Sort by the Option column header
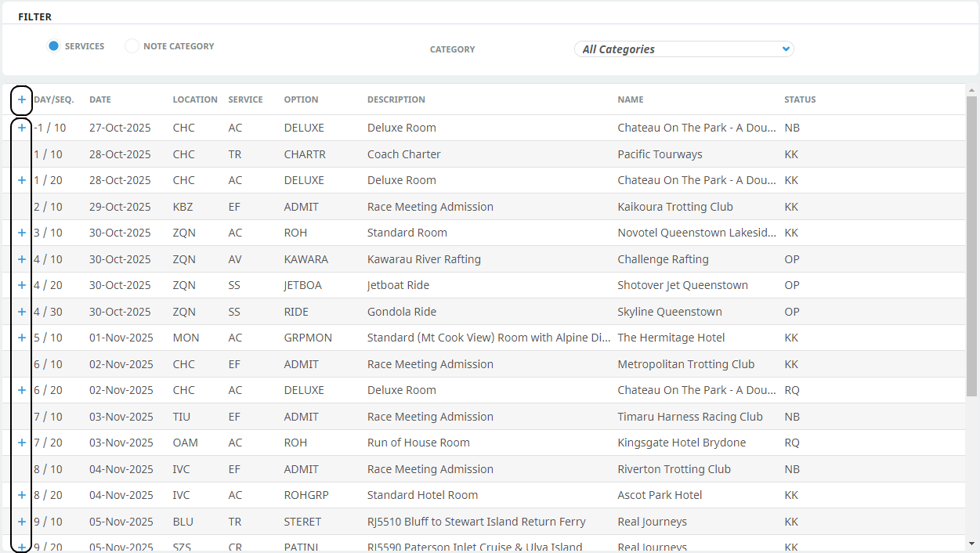This screenshot has height=553, width=980. 302,99
